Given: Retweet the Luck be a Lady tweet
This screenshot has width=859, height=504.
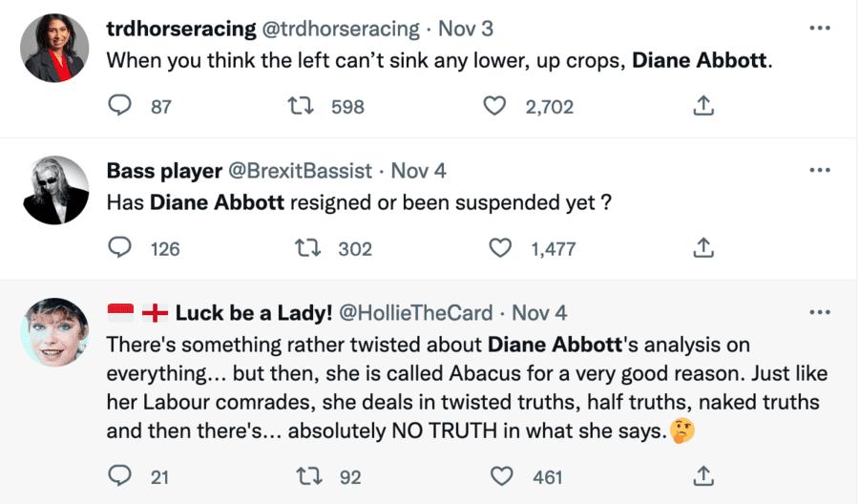Looking at the screenshot, I should point(308,475).
